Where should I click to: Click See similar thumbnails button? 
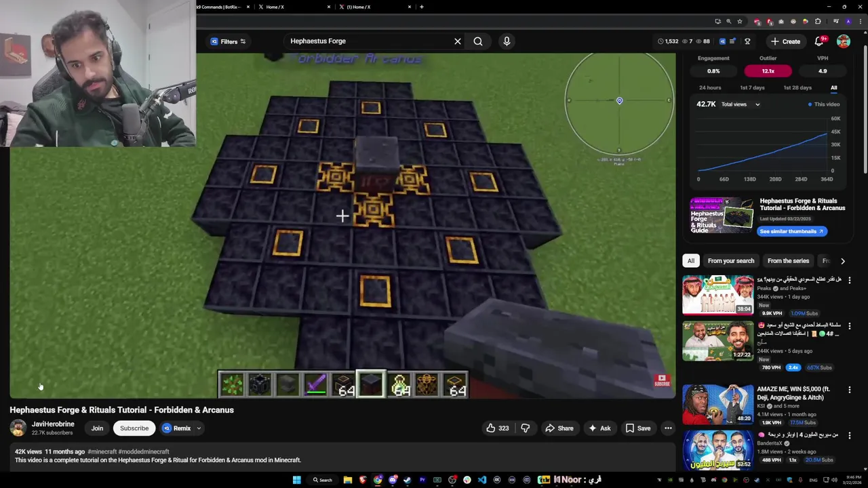(791, 231)
